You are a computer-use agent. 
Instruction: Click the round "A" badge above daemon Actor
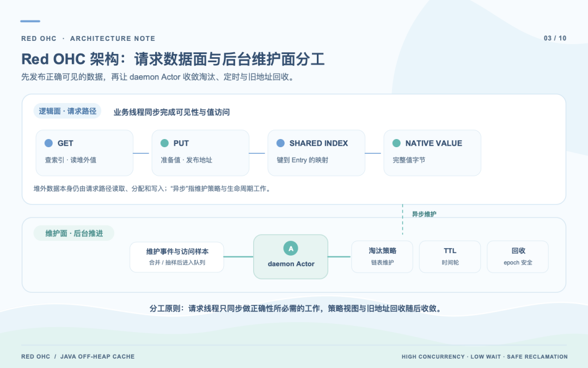click(x=291, y=249)
